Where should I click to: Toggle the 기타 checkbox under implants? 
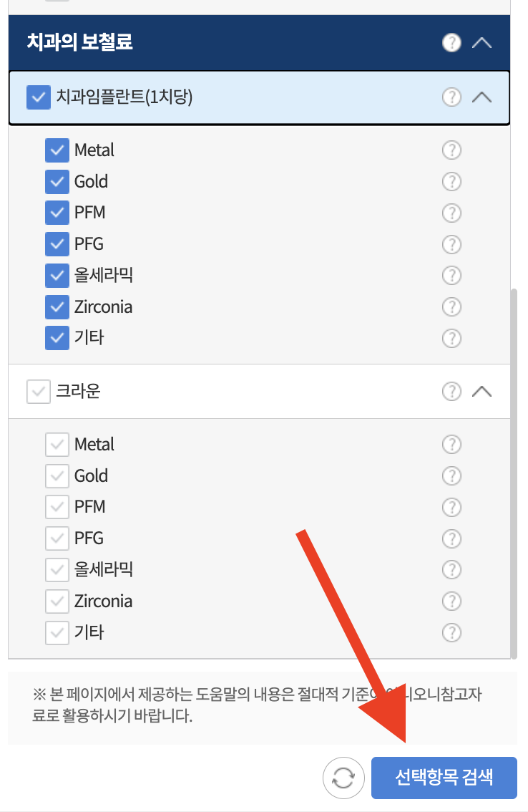point(57,338)
